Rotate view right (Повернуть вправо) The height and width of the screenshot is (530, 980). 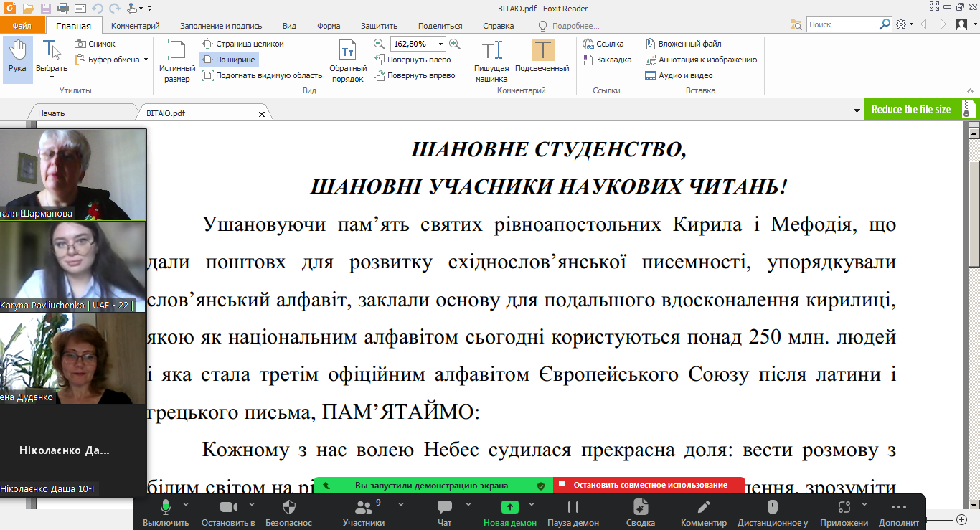tap(415, 75)
